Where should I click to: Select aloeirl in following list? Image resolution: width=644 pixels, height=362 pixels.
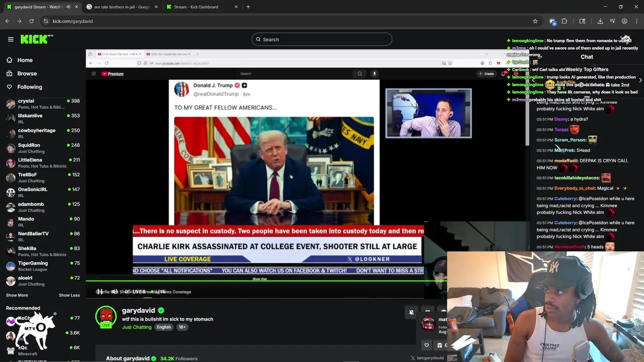(x=43, y=281)
